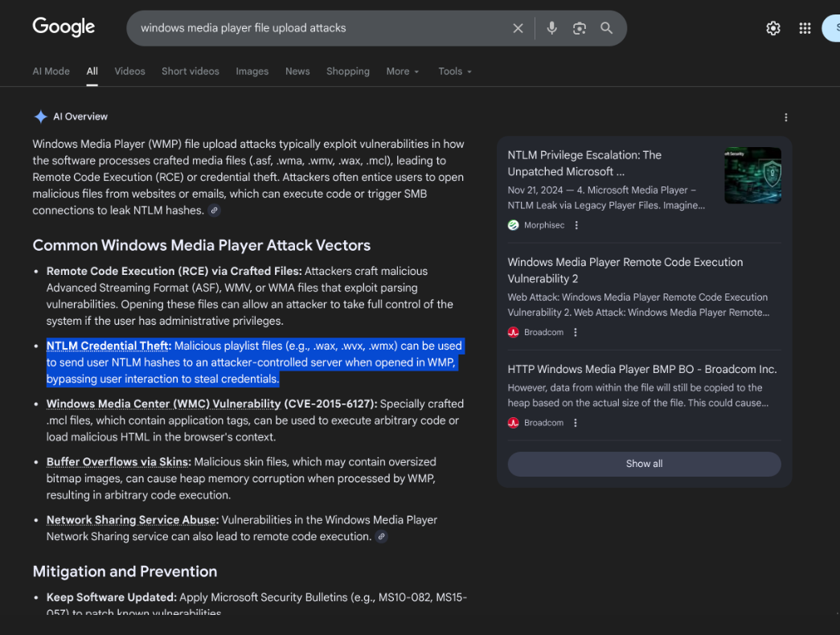This screenshot has height=635, width=840.
Task: Click the AI Overview sparkle icon
Action: pyautogui.click(x=41, y=117)
